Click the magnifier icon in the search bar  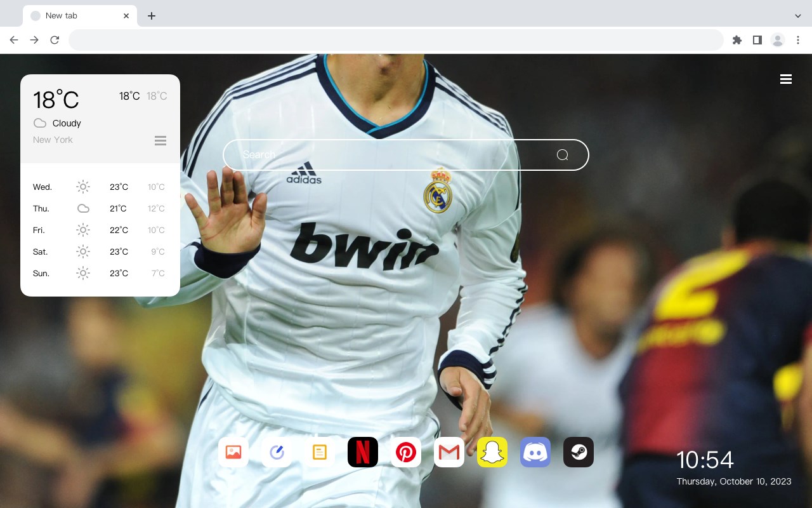[562, 155]
